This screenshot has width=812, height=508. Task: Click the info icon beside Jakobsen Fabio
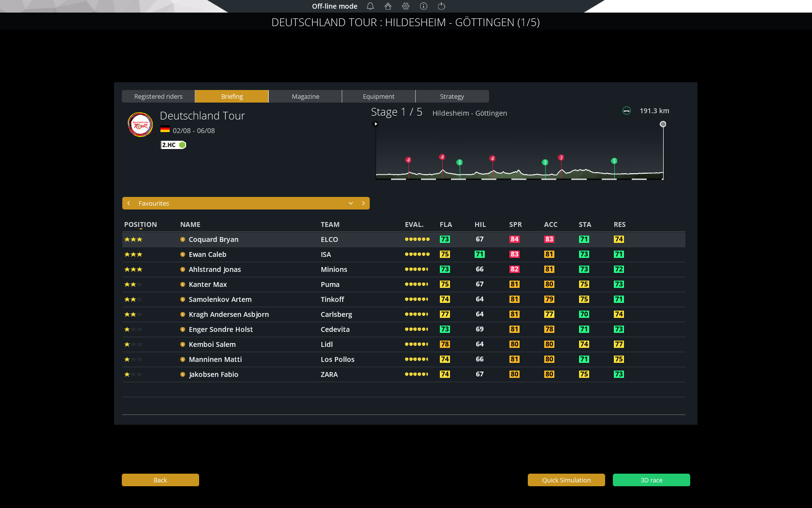tap(183, 374)
